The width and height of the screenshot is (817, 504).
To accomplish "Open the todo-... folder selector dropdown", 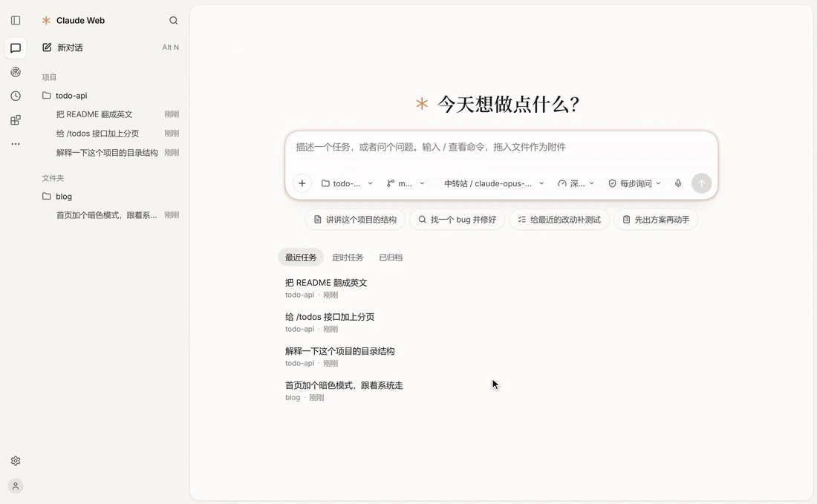I will click(347, 183).
